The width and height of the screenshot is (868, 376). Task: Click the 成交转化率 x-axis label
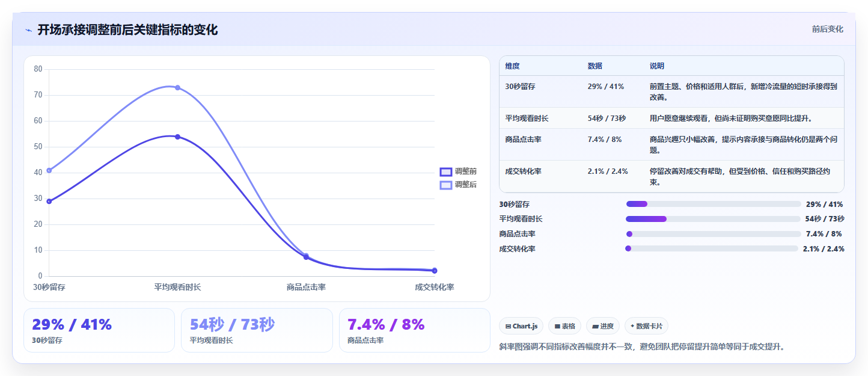click(435, 287)
